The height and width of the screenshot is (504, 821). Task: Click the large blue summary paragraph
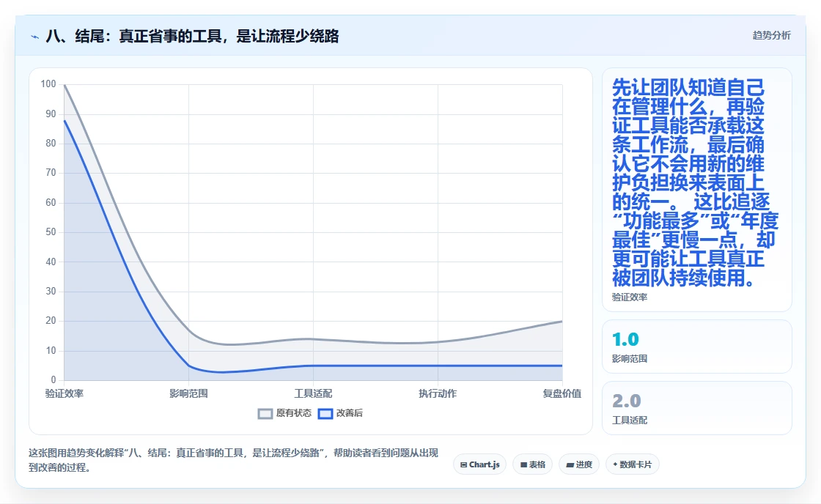(696, 182)
